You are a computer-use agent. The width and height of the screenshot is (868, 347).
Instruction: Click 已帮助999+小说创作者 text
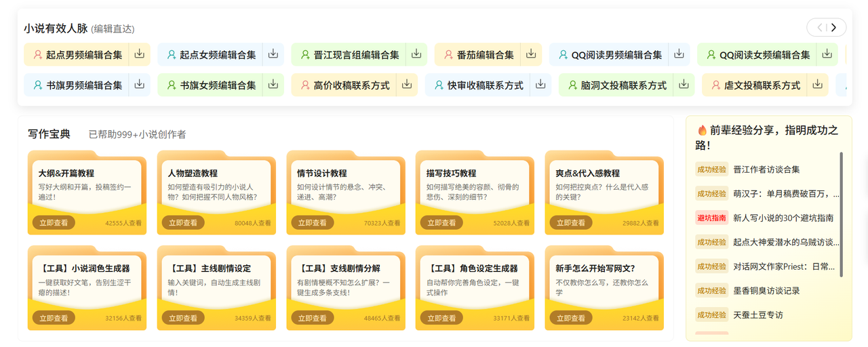pos(137,134)
